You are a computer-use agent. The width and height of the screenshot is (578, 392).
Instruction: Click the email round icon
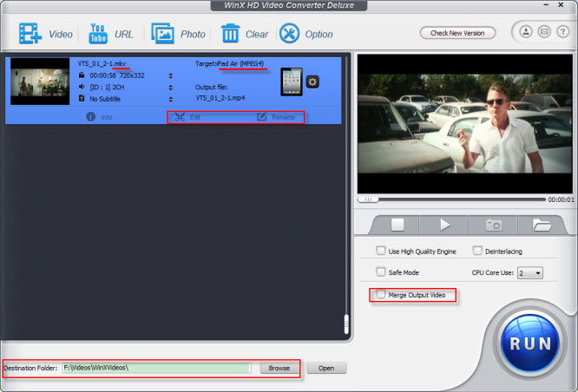coord(544,32)
